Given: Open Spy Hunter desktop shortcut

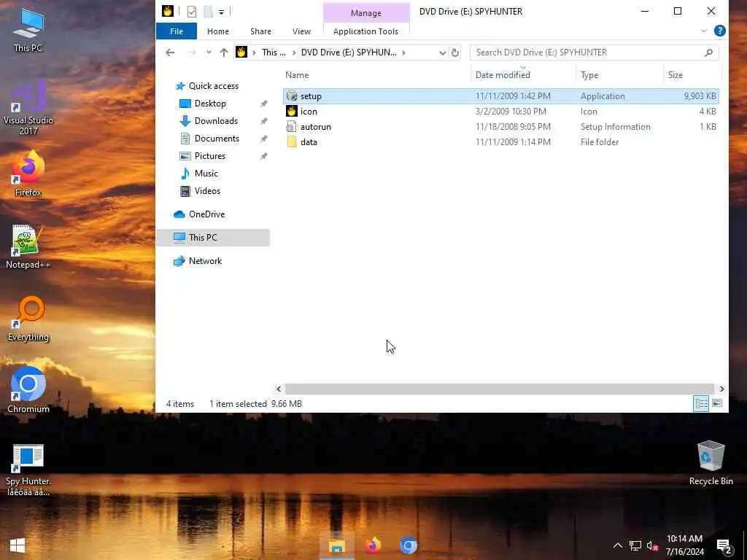Looking at the screenshot, I should (x=28, y=470).
